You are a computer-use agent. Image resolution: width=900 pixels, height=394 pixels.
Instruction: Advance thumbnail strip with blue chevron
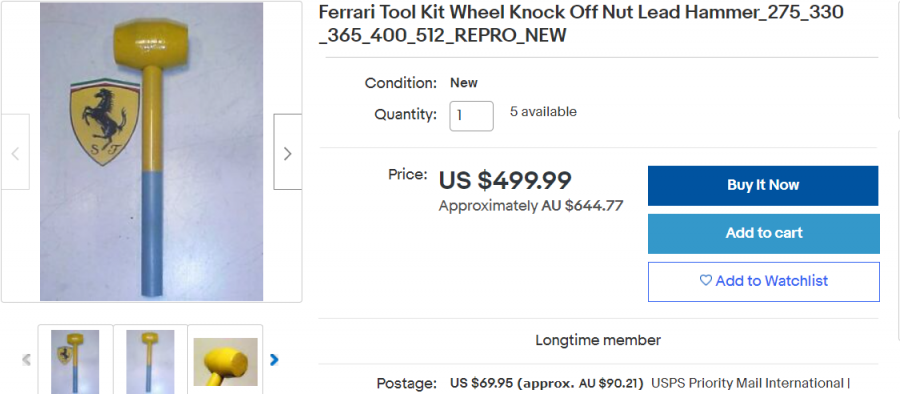point(274,360)
